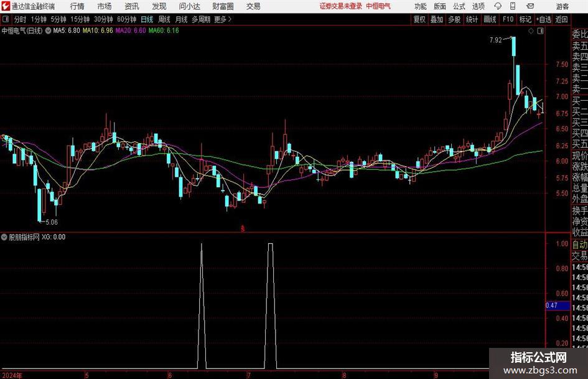588x379 pixels.
Task: Open the 公式 menu
Action: point(459,6)
